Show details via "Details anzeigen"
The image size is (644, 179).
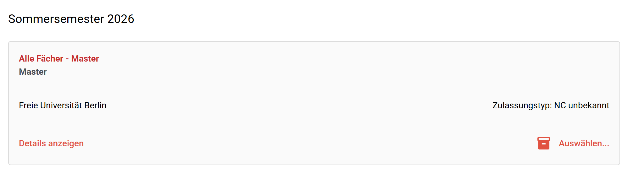51,144
